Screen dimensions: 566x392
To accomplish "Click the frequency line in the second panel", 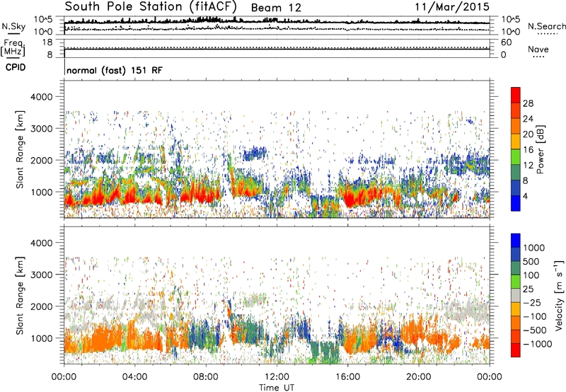I will pos(277,49).
